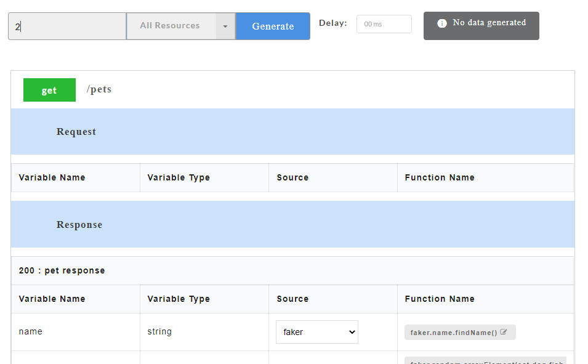Viewport: 588px width, 364px height.
Task: Click the Generate button
Action: tap(273, 26)
